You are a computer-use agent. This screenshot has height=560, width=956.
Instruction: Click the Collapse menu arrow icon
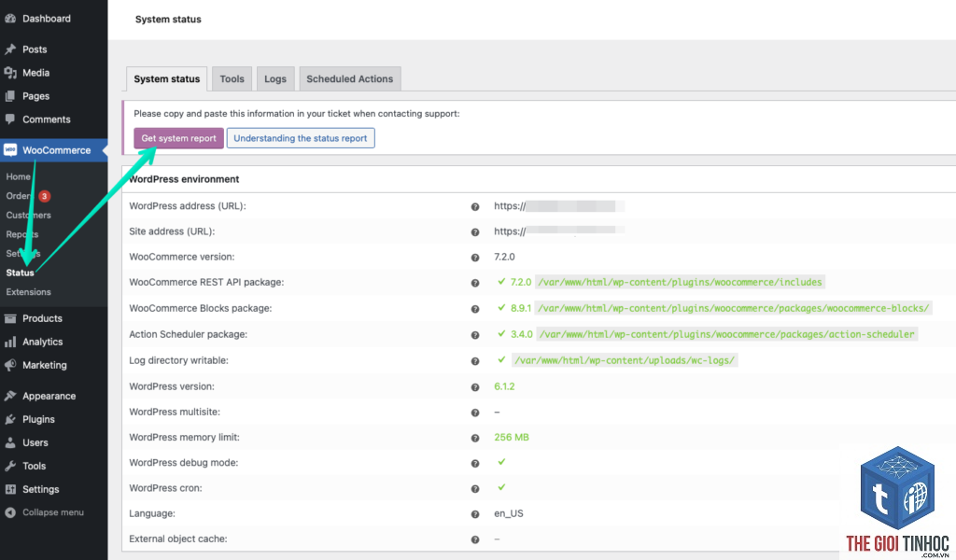(x=9, y=512)
